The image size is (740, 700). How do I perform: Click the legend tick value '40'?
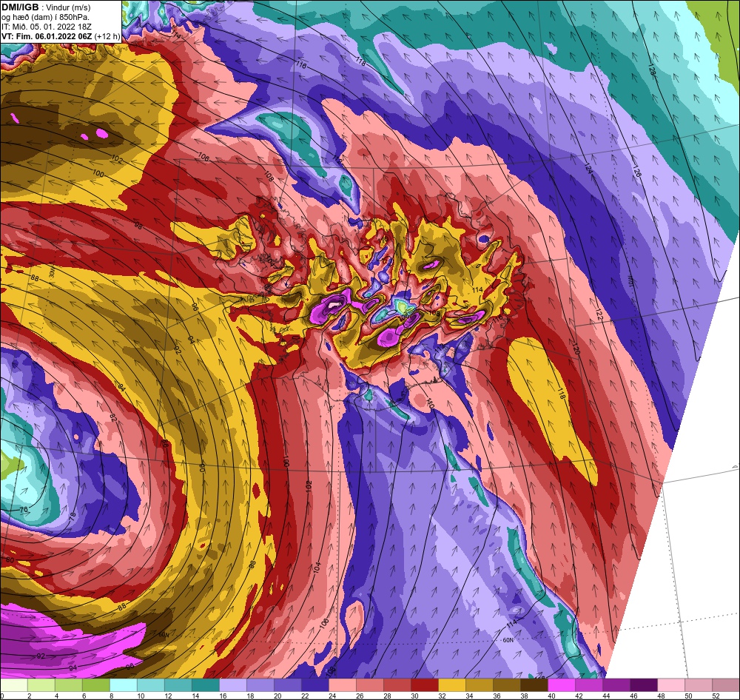(551, 696)
